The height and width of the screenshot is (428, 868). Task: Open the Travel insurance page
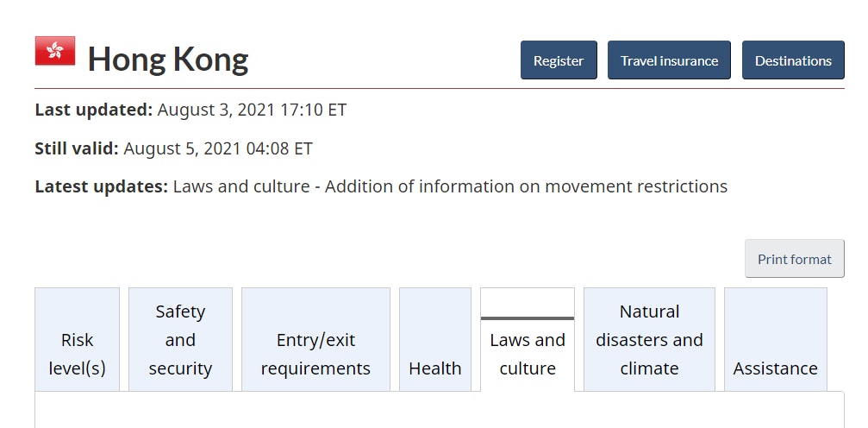[x=669, y=60]
